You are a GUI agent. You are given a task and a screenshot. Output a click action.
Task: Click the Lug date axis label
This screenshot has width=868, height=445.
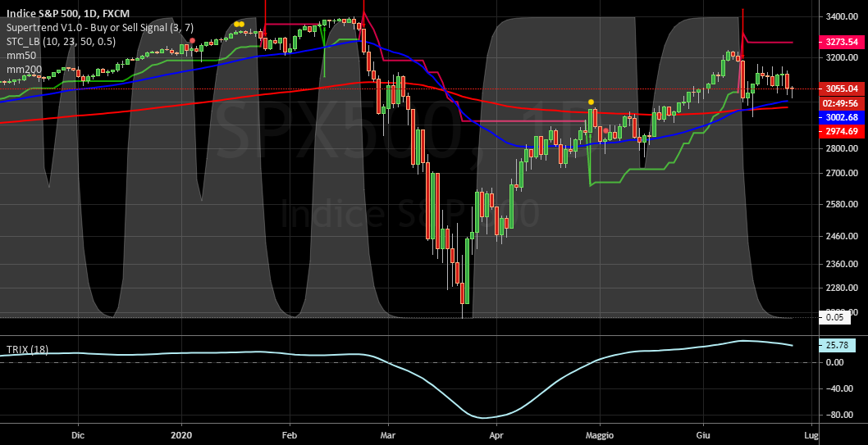812,435
